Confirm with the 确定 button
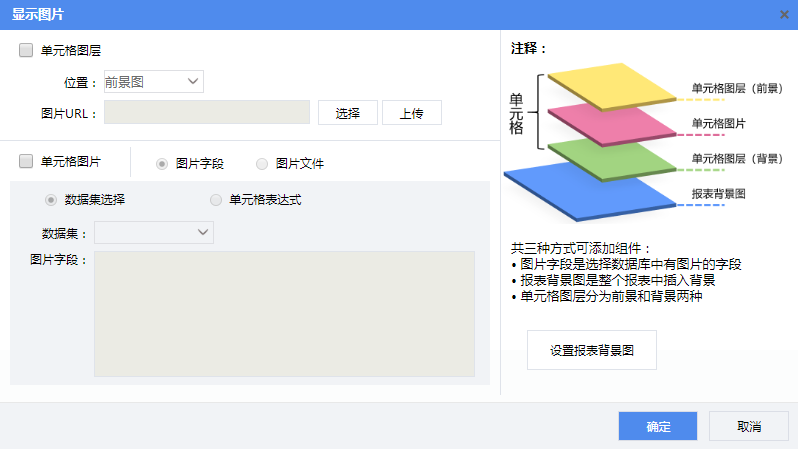The width and height of the screenshot is (798, 449). pyautogui.click(x=658, y=426)
